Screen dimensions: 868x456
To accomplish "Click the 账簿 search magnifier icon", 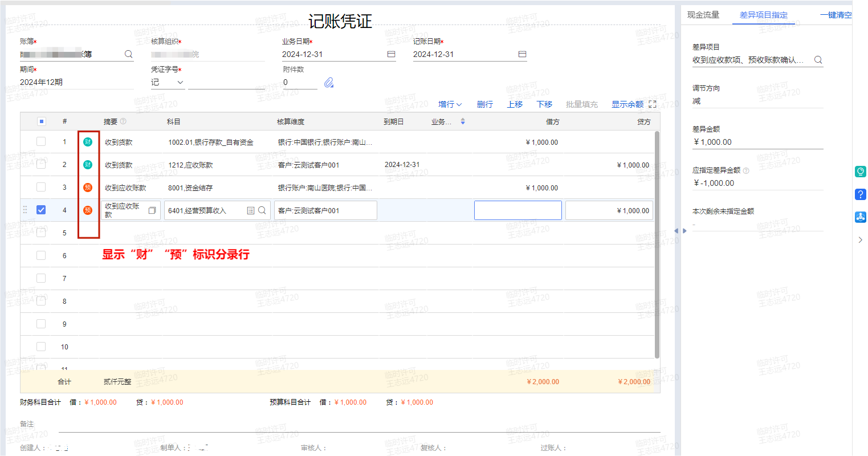I will [129, 54].
